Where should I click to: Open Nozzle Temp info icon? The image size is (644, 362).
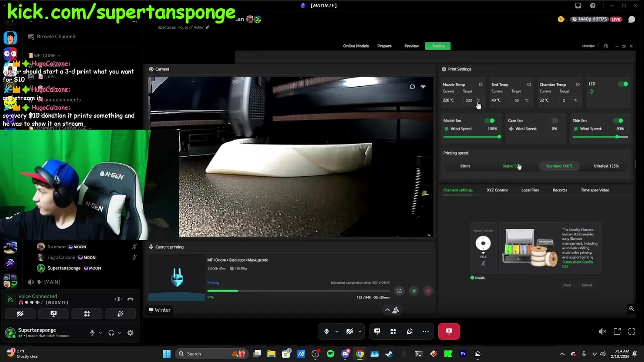click(480, 85)
